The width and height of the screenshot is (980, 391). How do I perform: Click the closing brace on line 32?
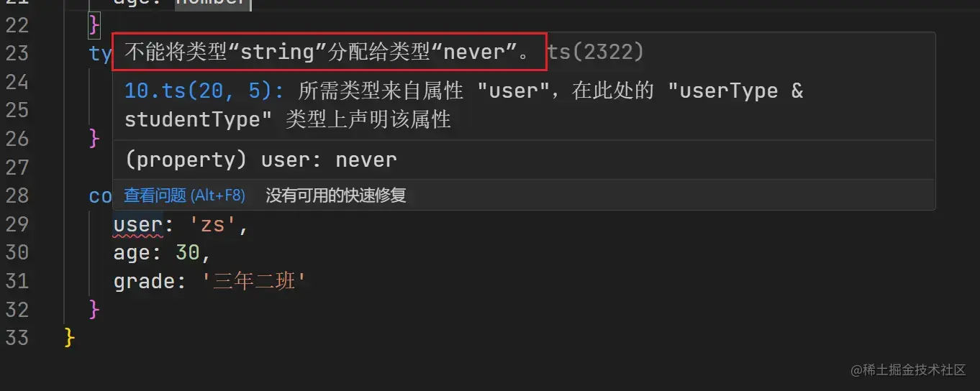click(94, 310)
